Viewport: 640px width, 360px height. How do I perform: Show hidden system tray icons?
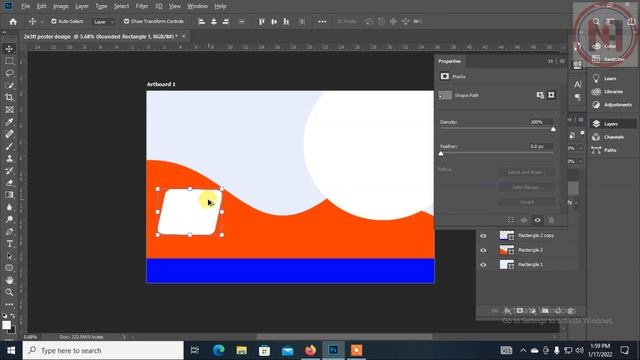tap(523, 350)
